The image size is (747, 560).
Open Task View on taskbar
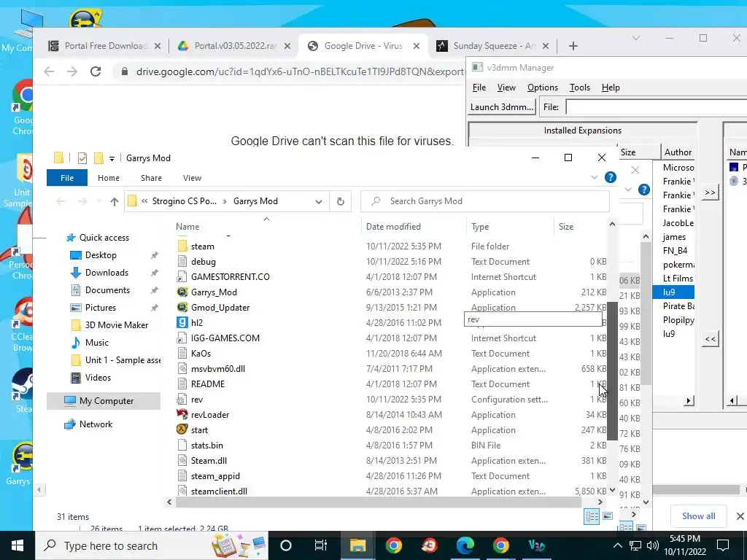tap(321, 545)
